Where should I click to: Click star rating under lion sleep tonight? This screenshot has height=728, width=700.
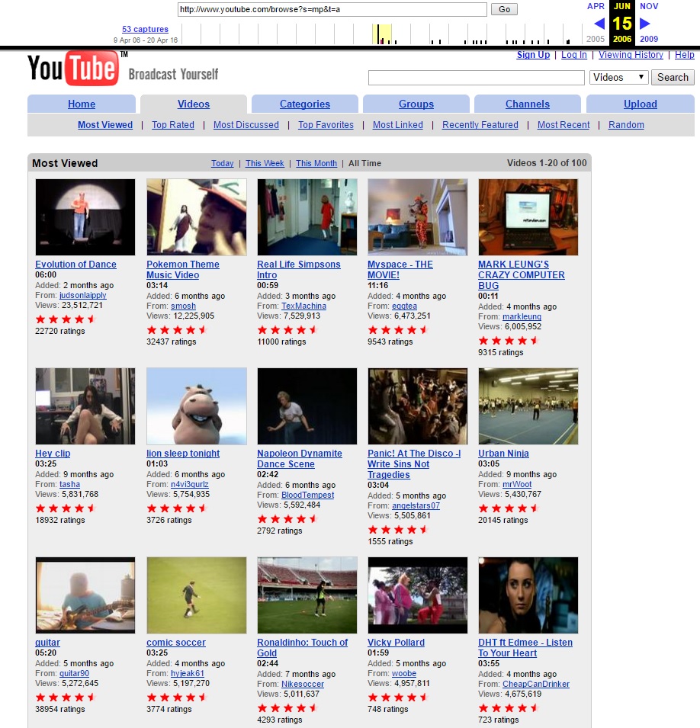pyautogui.click(x=176, y=508)
